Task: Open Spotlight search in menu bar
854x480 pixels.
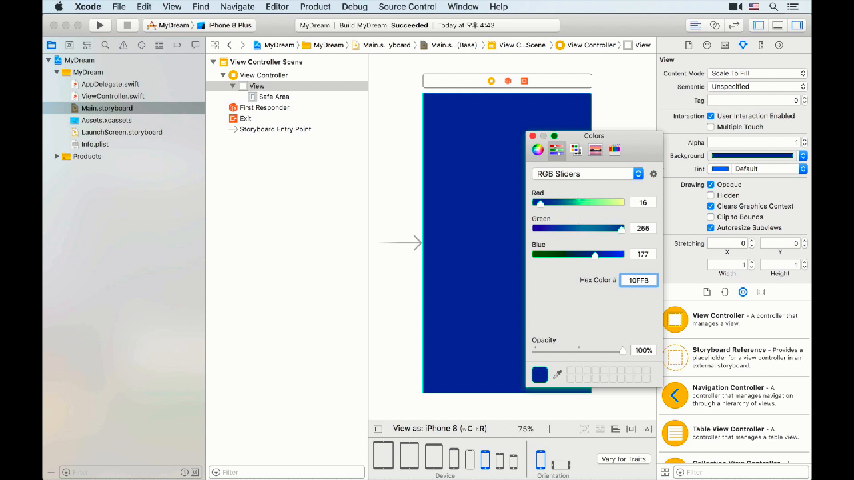Action: coord(773,7)
